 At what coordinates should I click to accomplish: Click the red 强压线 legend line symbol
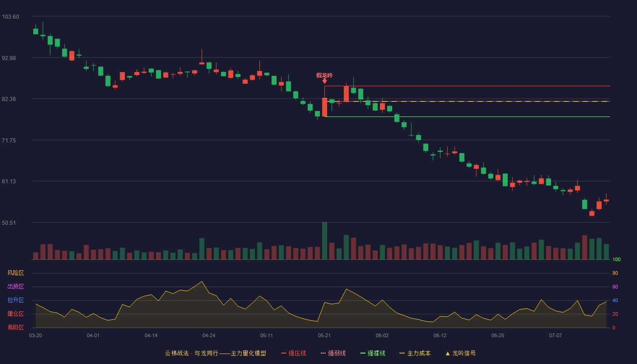[x=283, y=353]
